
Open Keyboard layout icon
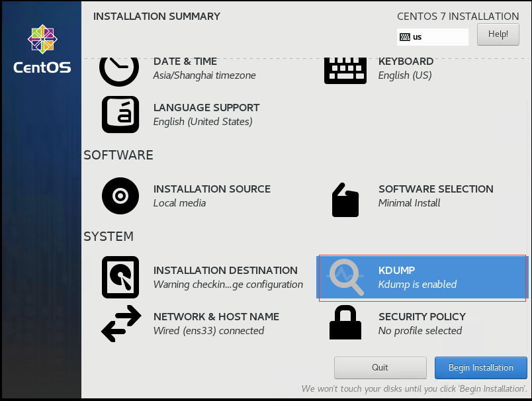[345, 71]
